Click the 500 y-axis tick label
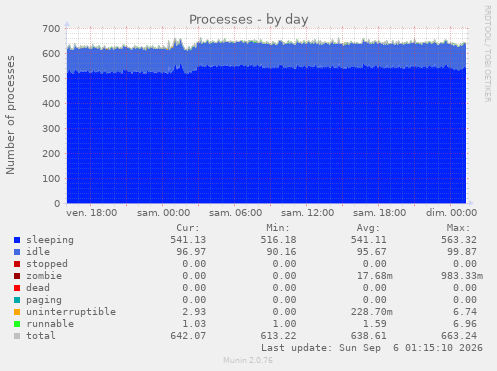 pos(51,79)
